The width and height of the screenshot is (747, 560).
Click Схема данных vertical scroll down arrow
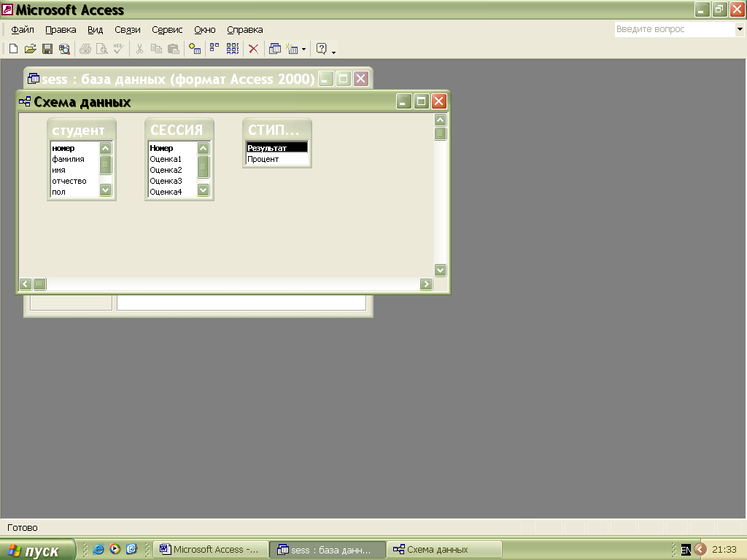(x=440, y=270)
